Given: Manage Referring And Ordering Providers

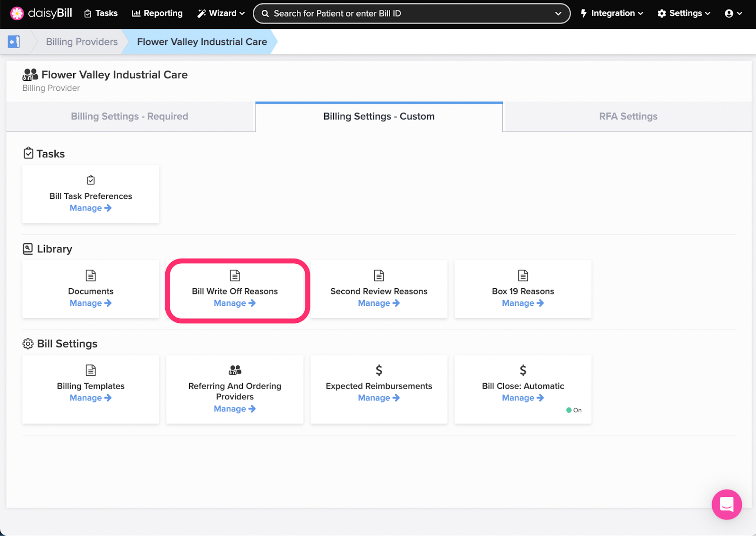Looking at the screenshot, I should pyautogui.click(x=235, y=409).
